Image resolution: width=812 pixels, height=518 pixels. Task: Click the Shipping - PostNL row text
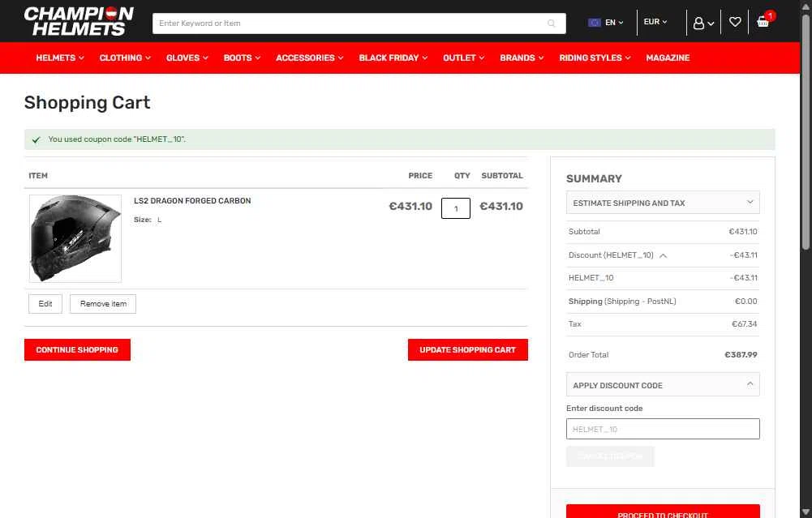point(622,302)
